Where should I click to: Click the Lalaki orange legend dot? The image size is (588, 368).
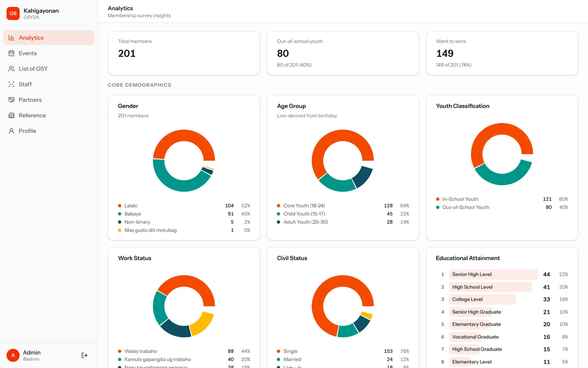coord(119,206)
